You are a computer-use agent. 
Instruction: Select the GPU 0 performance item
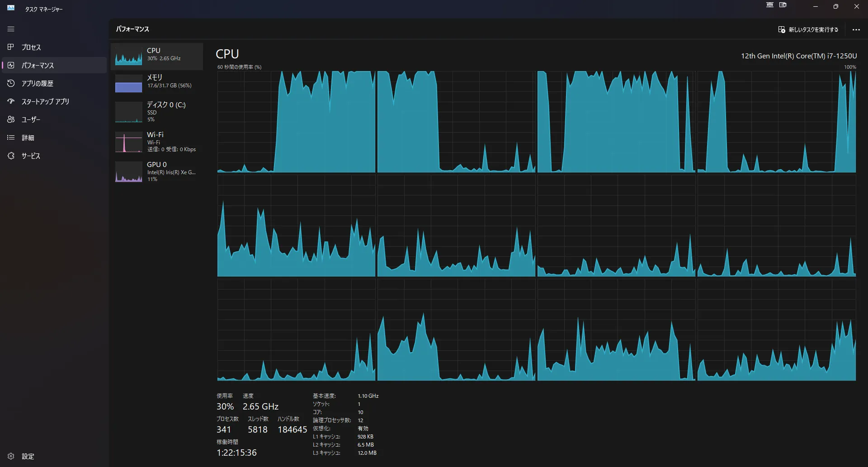(x=156, y=172)
